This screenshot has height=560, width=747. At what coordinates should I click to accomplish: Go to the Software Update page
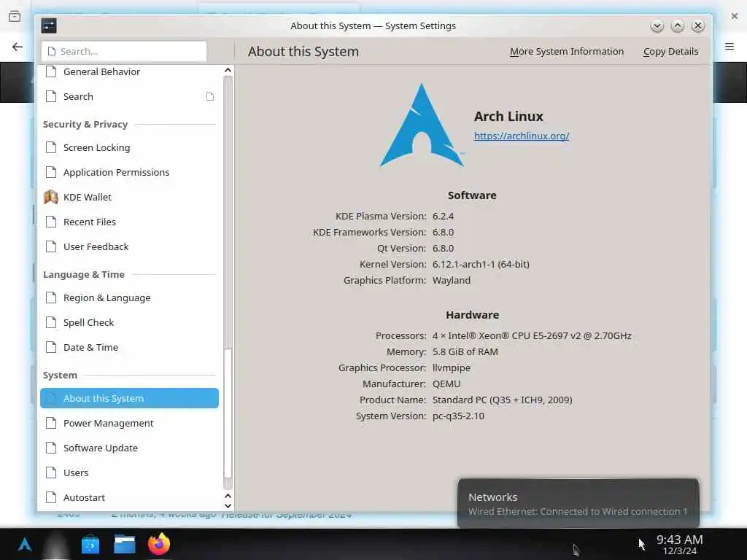pyautogui.click(x=130, y=448)
